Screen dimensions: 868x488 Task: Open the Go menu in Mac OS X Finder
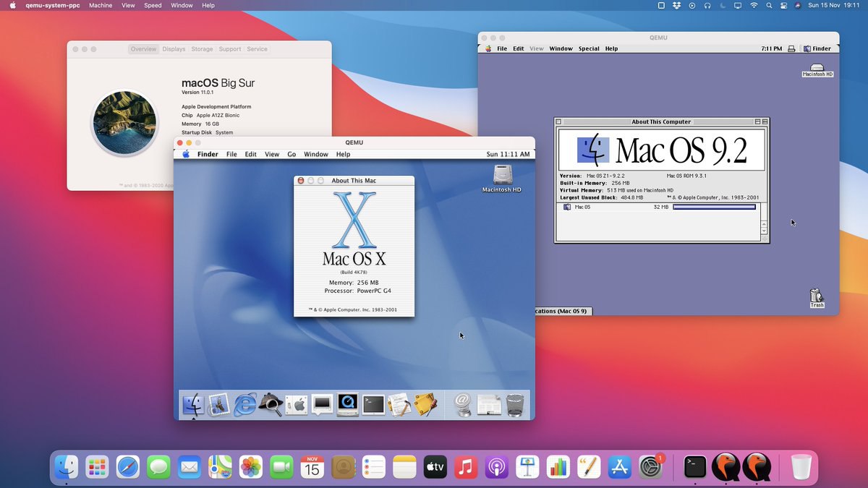292,154
